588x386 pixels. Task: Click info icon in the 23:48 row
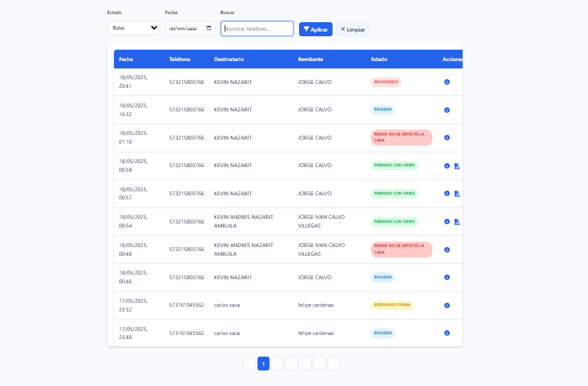(447, 333)
